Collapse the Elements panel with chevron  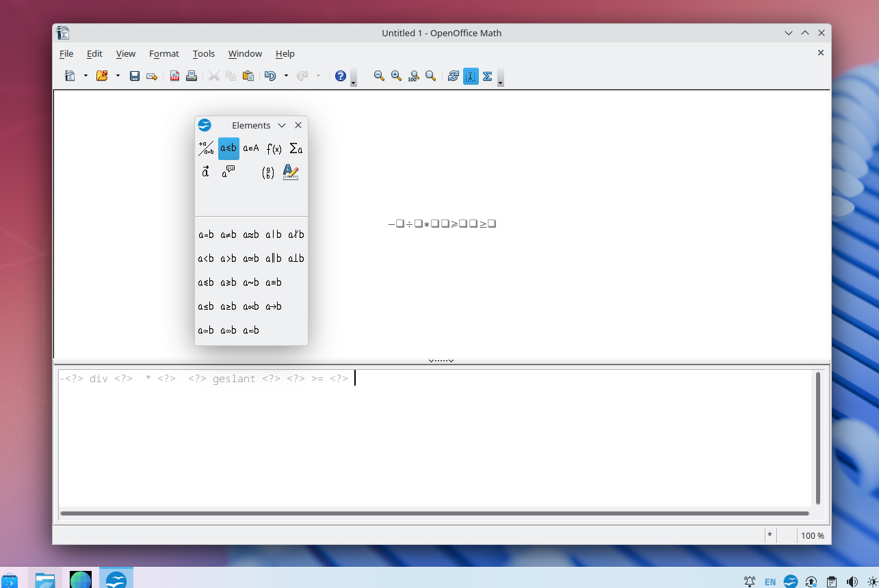click(x=282, y=125)
